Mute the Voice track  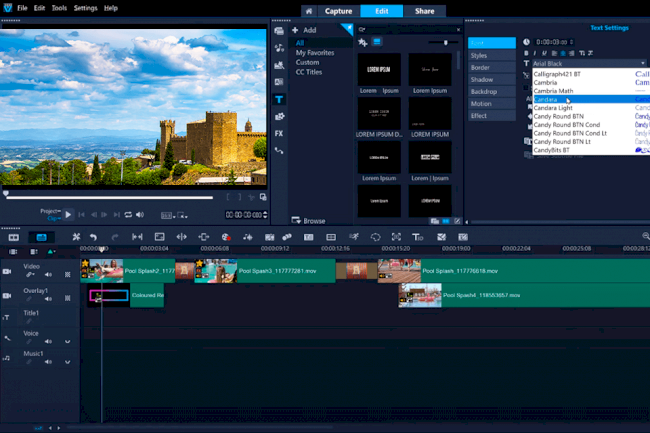pyautogui.click(x=49, y=341)
